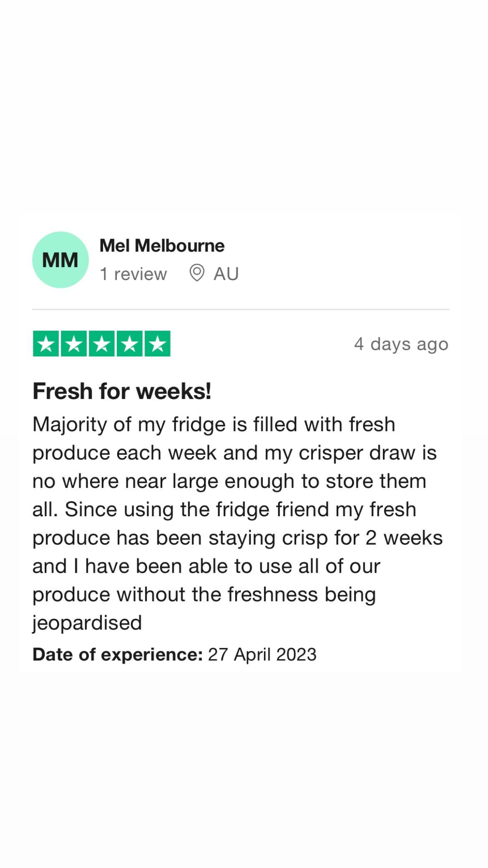Select the first rating star
The image size is (488, 868).
46,344
